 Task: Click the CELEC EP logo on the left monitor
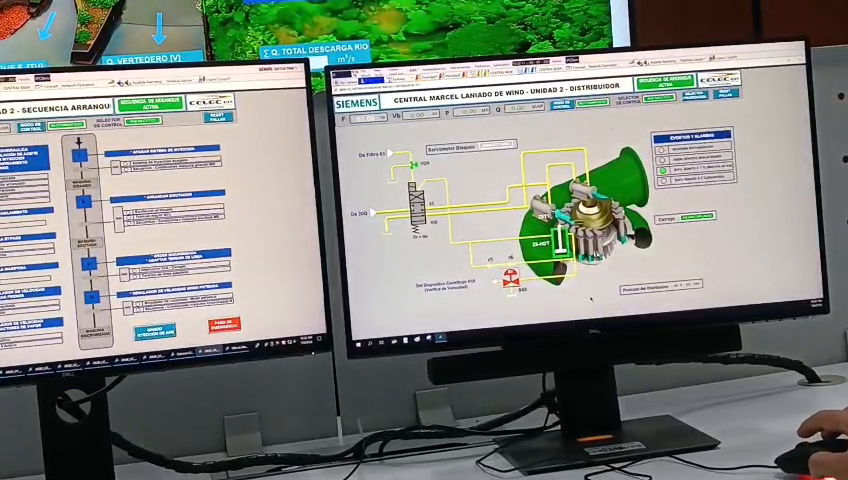210,101
